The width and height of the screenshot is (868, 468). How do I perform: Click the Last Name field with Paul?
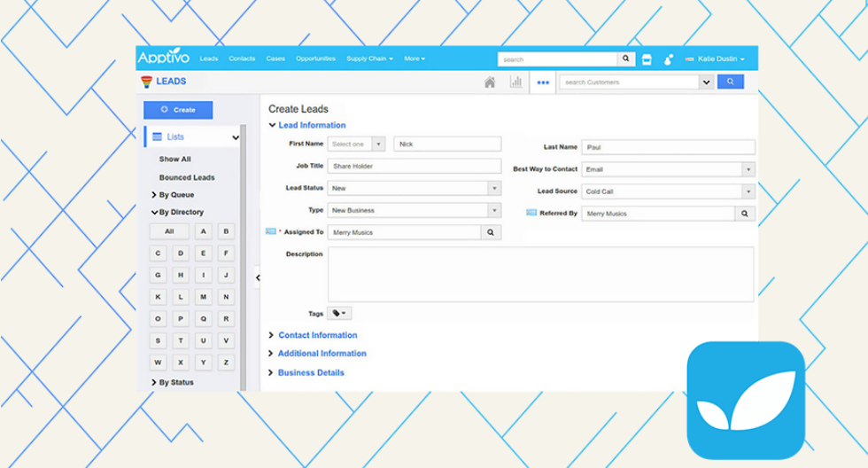pyautogui.click(x=668, y=147)
